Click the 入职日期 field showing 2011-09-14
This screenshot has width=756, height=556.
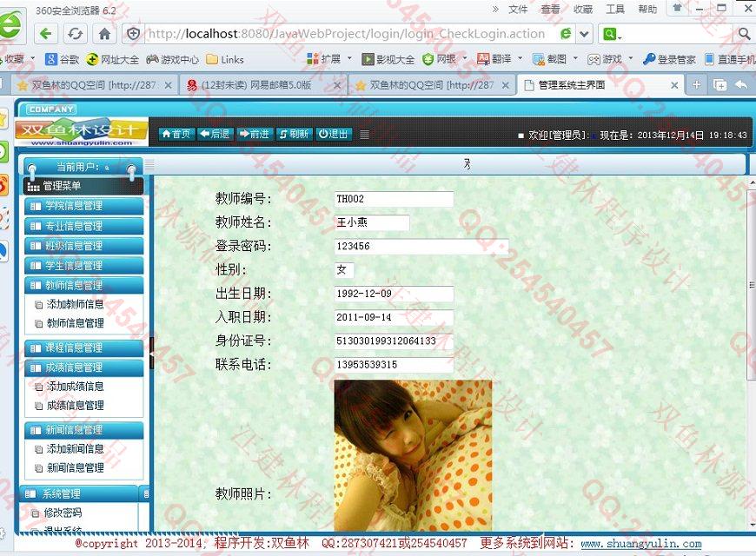pos(394,317)
